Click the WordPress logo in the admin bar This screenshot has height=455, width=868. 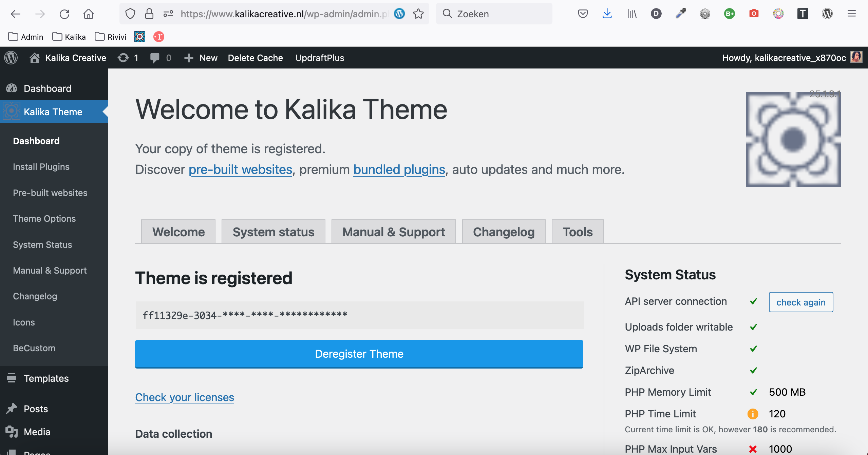click(x=11, y=58)
